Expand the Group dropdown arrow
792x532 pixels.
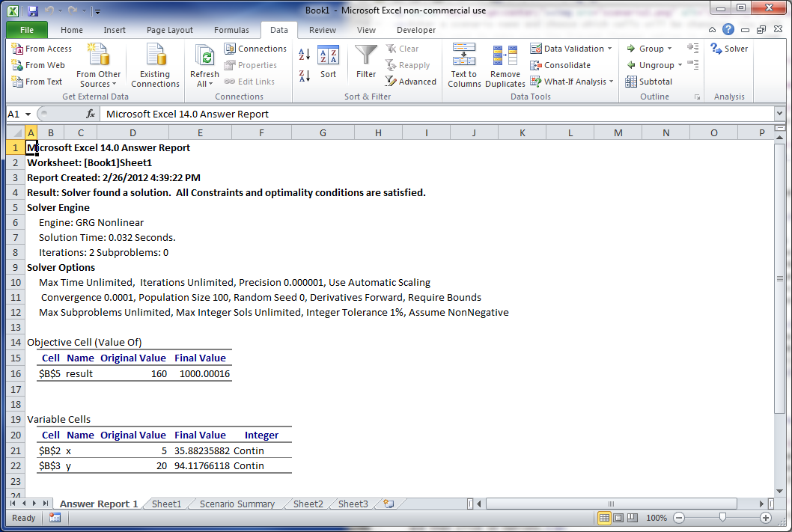pos(670,49)
